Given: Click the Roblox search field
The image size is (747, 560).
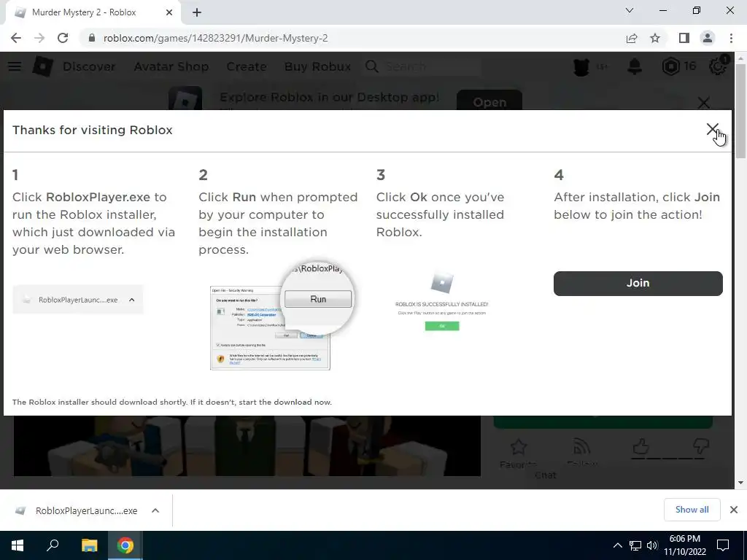Looking at the screenshot, I should (x=423, y=66).
